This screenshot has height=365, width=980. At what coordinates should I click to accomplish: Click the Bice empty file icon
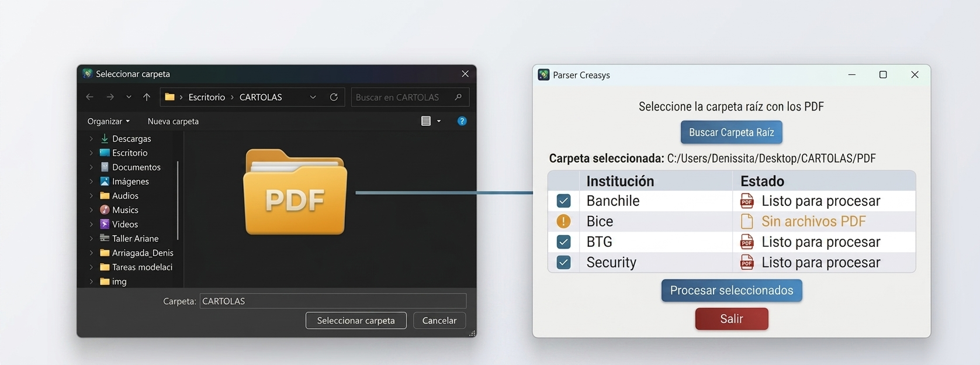point(747,221)
